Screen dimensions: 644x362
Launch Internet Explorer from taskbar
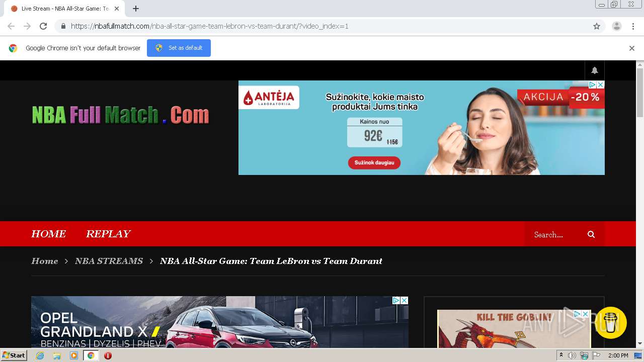point(40,355)
